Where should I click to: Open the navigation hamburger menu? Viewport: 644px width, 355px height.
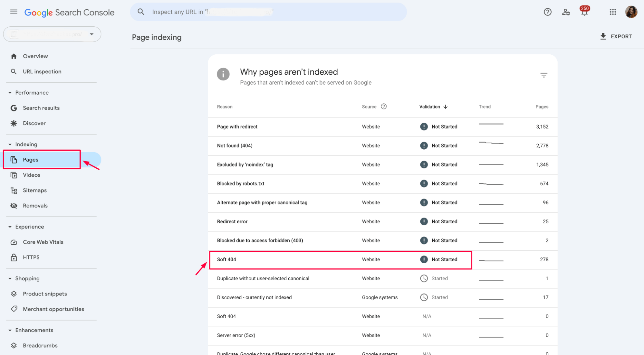click(x=14, y=12)
